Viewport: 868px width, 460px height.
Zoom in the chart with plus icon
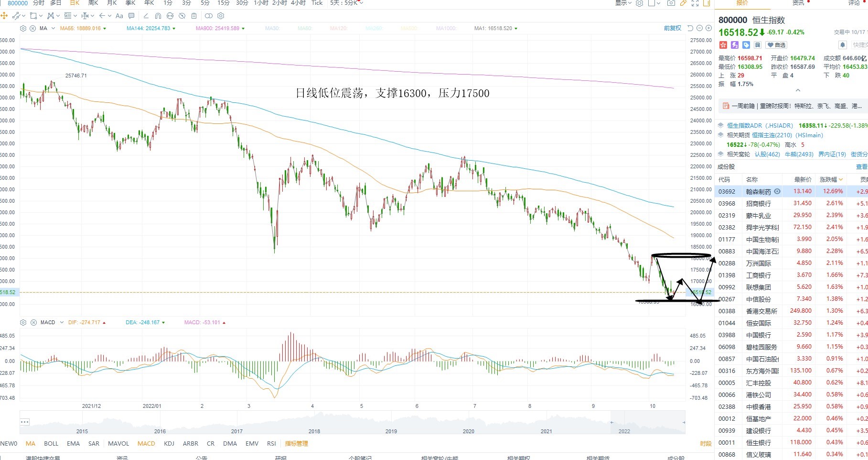coord(708,28)
